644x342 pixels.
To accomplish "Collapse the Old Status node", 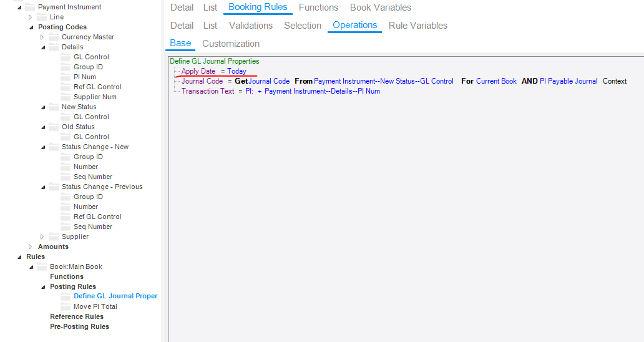I will coord(43,127).
